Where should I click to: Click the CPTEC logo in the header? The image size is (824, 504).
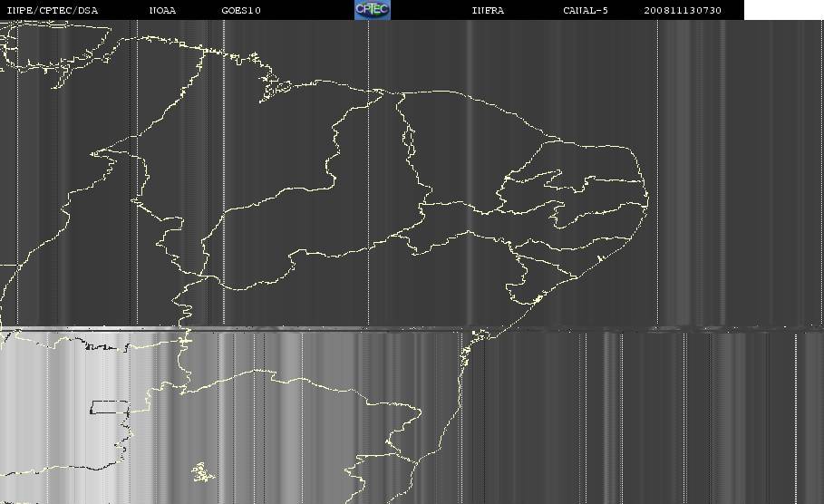[x=372, y=9]
